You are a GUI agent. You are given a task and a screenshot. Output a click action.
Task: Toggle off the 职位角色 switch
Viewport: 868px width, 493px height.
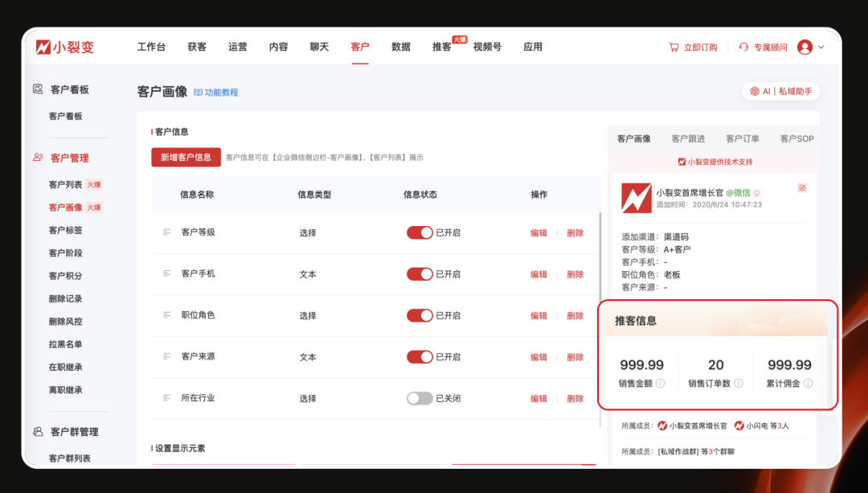click(420, 315)
